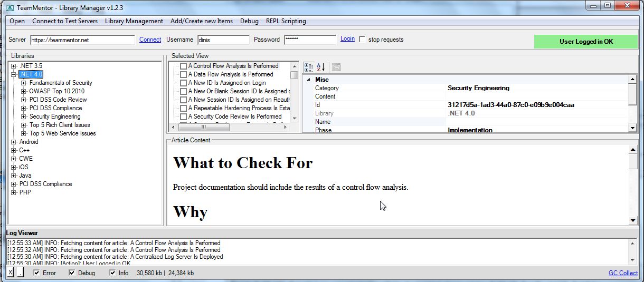Click the User Logged in OK status
The image size is (644, 282).
tap(586, 42)
